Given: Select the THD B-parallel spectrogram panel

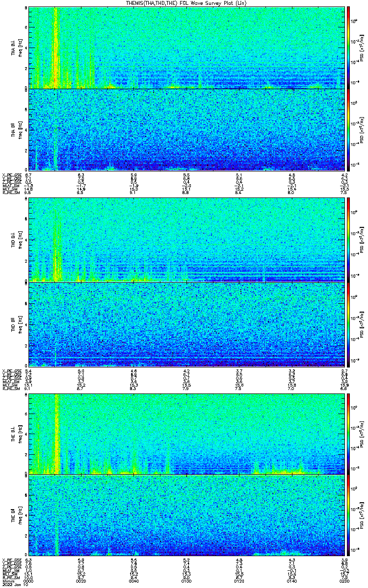Looking at the screenshot, I should pyautogui.click(x=186, y=324).
